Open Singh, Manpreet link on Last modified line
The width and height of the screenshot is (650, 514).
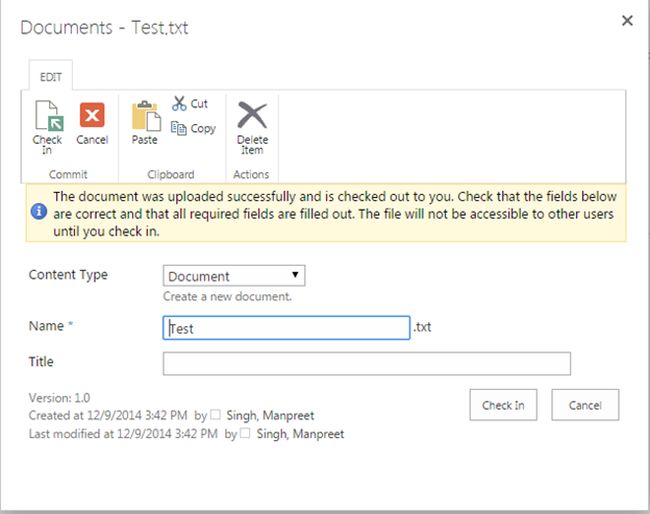point(301,434)
